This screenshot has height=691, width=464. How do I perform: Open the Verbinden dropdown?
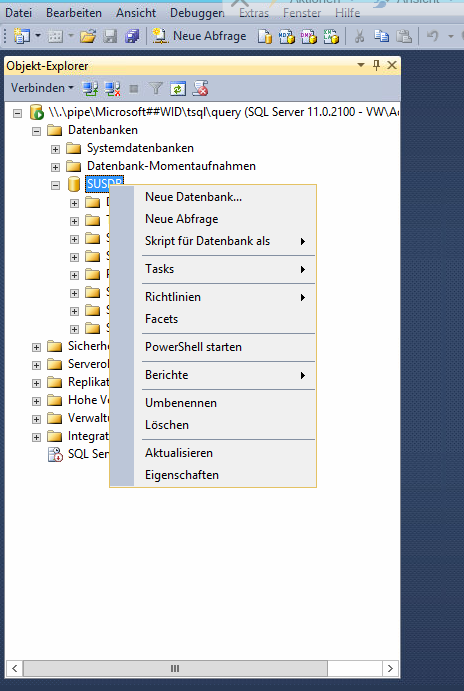[42, 88]
